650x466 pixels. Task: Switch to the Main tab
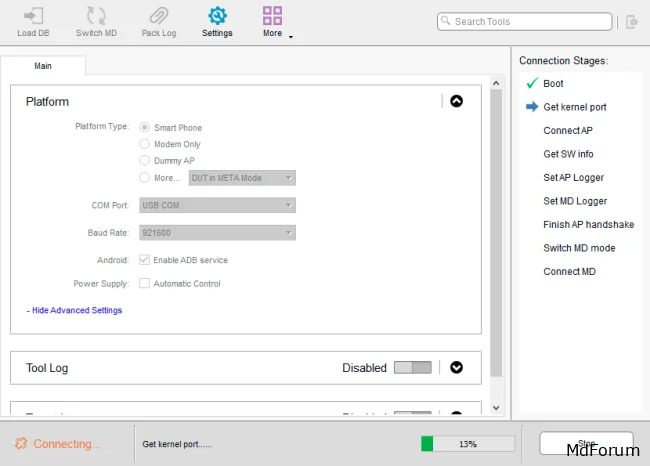pyautogui.click(x=43, y=66)
